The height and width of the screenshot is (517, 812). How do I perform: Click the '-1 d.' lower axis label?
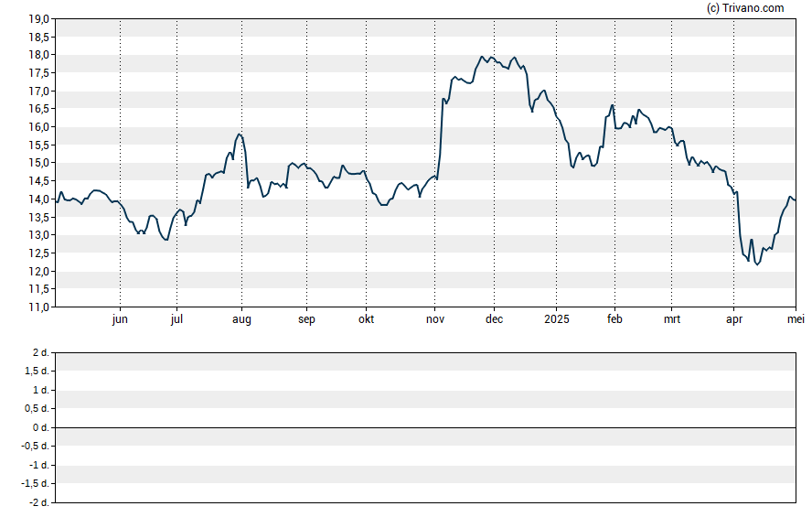click(39, 465)
